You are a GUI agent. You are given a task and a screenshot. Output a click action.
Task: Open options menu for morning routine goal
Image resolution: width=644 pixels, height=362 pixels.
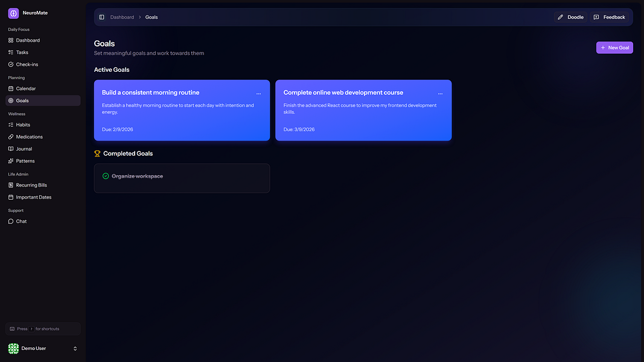(x=258, y=94)
